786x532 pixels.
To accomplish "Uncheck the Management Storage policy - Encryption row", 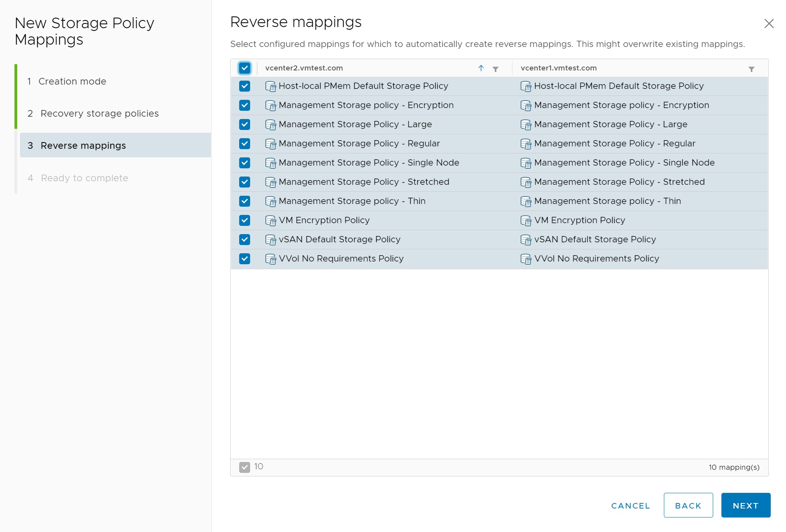I will [245, 105].
